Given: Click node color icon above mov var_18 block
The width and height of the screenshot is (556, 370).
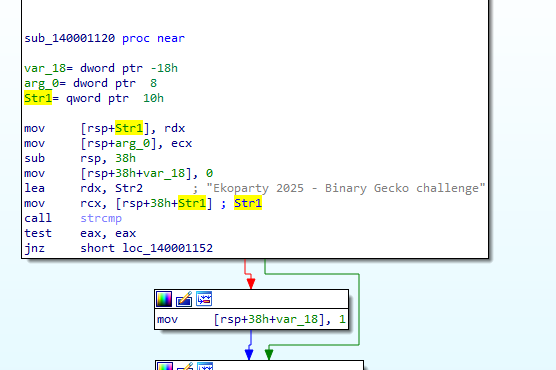Looking at the screenshot, I should click(x=164, y=299).
